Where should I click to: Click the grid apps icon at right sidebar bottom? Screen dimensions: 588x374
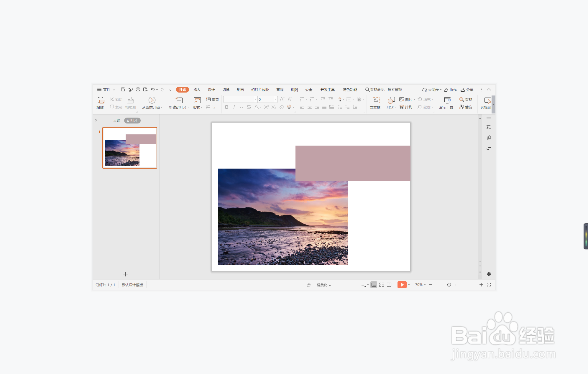489,274
